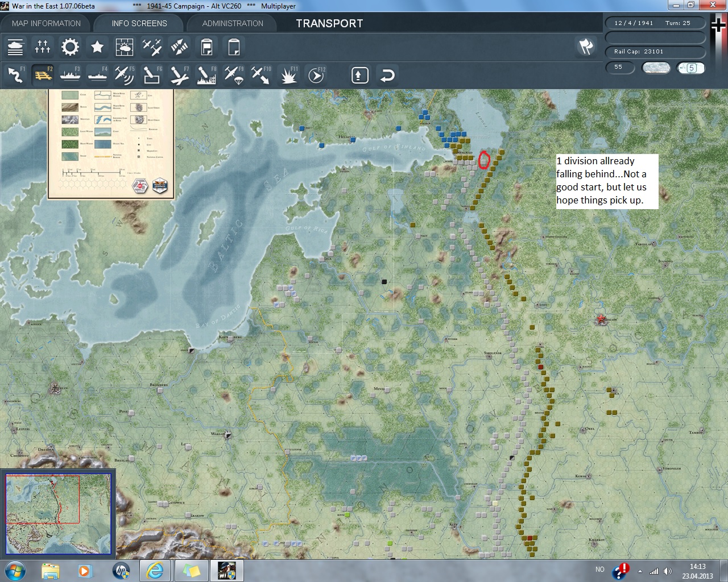
Task: Select F1 move mode icon
Action: coord(15,75)
